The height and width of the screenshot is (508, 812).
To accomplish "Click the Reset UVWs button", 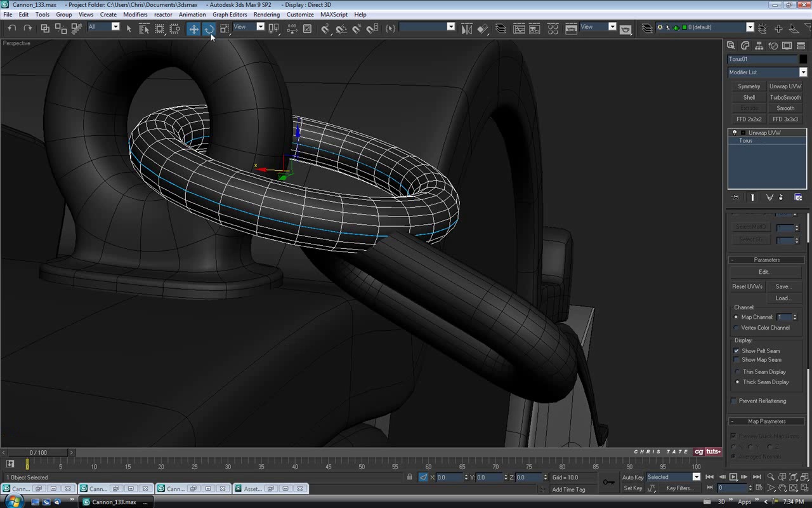I will coord(747,287).
